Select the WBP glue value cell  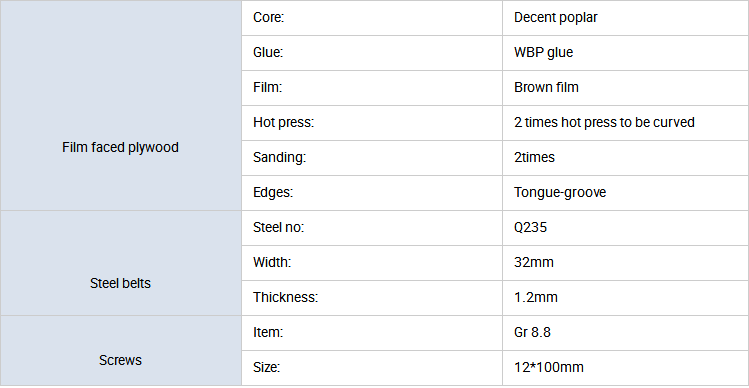tap(625, 53)
